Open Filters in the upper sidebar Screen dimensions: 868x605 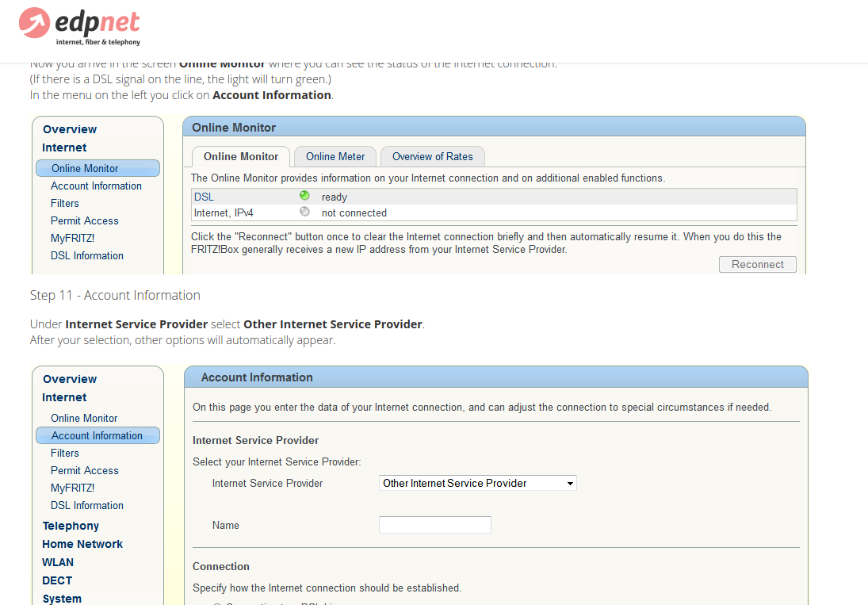point(65,203)
